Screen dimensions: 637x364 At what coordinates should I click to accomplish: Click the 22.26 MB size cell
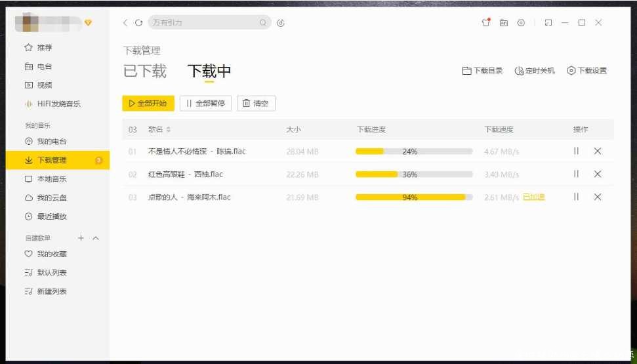(302, 174)
